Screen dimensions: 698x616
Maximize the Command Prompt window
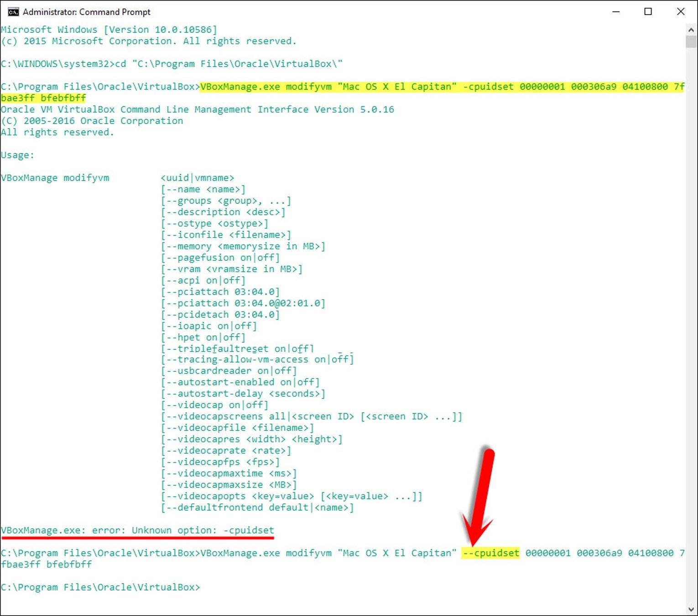pyautogui.click(x=648, y=12)
